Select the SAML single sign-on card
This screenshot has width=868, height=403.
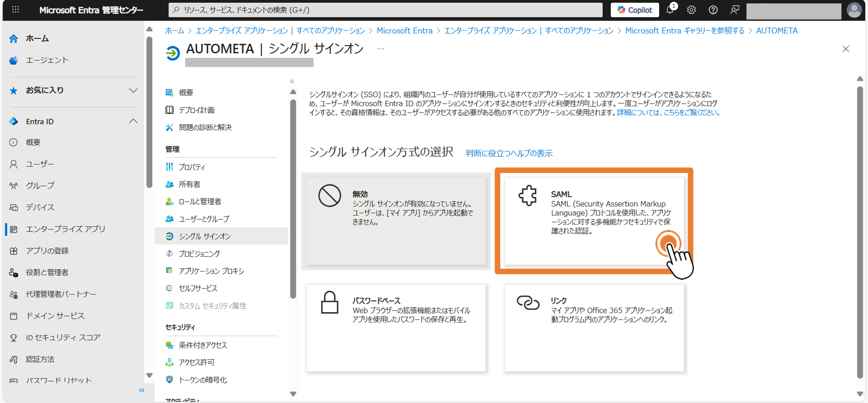pyautogui.click(x=594, y=221)
